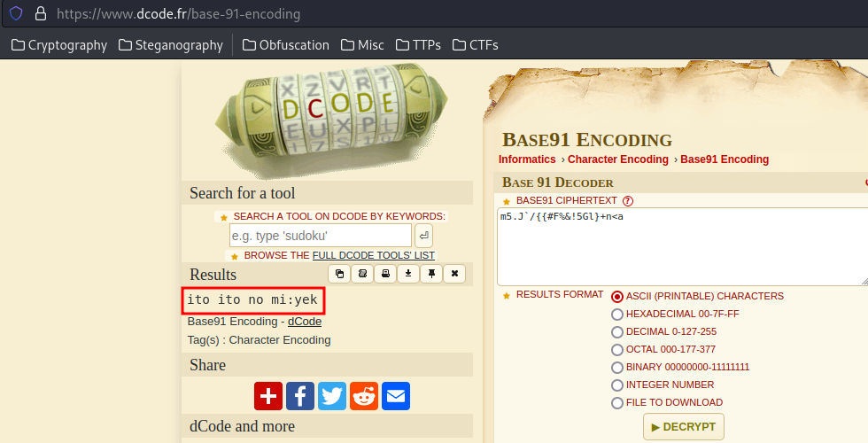Share via the red plus icon
This screenshot has width=868, height=443.
[268, 396]
